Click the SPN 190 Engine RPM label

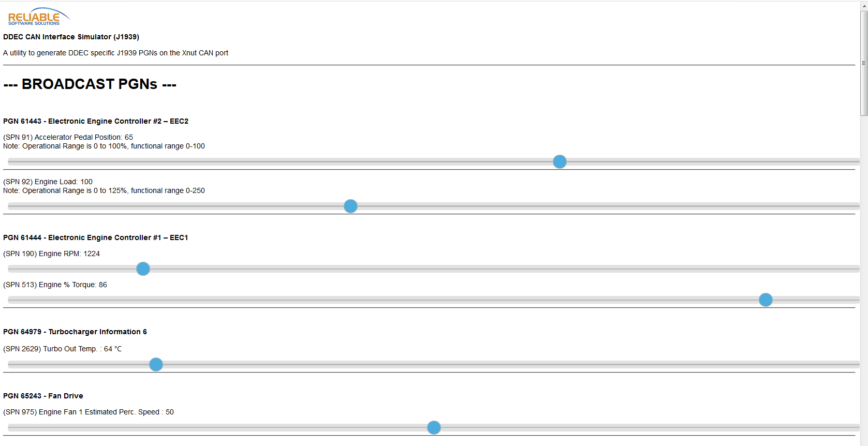51,254
